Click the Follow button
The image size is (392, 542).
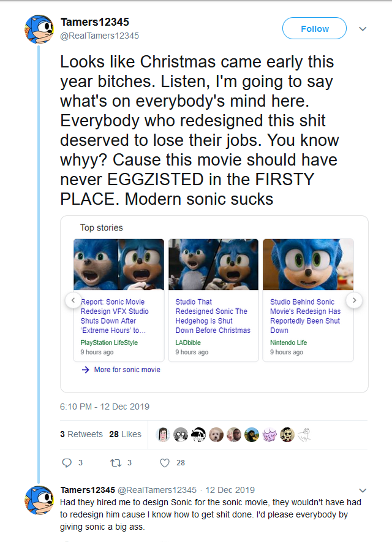pyautogui.click(x=314, y=29)
